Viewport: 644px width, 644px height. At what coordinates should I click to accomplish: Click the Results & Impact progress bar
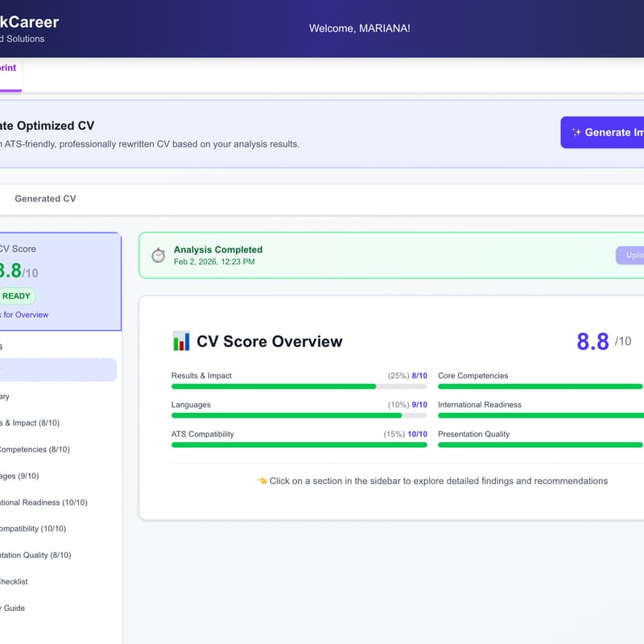(x=299, y=386)
